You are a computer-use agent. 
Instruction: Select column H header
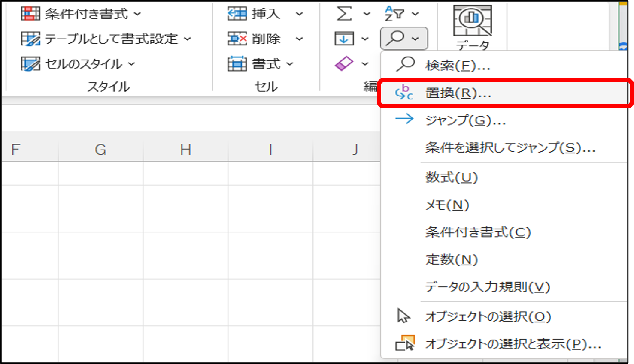(x=185, y=149)
